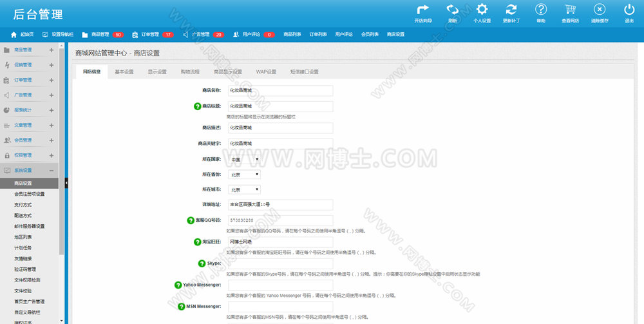The height and width of the screenshot is (324, 644).
Task: Click the help icon beside 商店标题
Action: (x=197, y=106)
